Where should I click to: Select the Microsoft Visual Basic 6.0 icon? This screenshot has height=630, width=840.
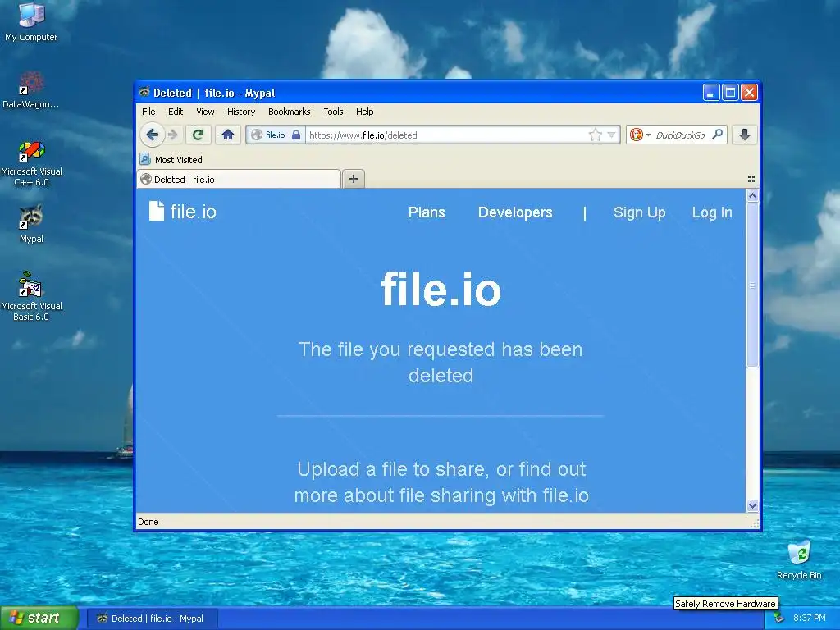(x=31, y=297)
